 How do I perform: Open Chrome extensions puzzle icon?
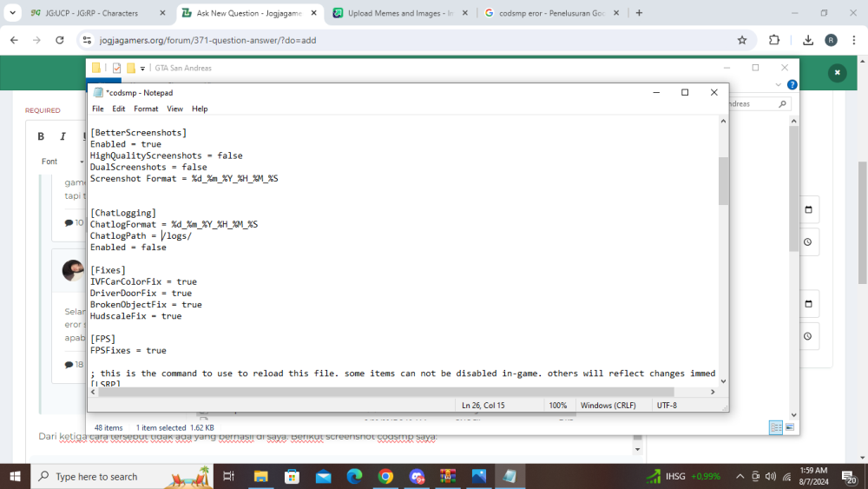[774, 40]
